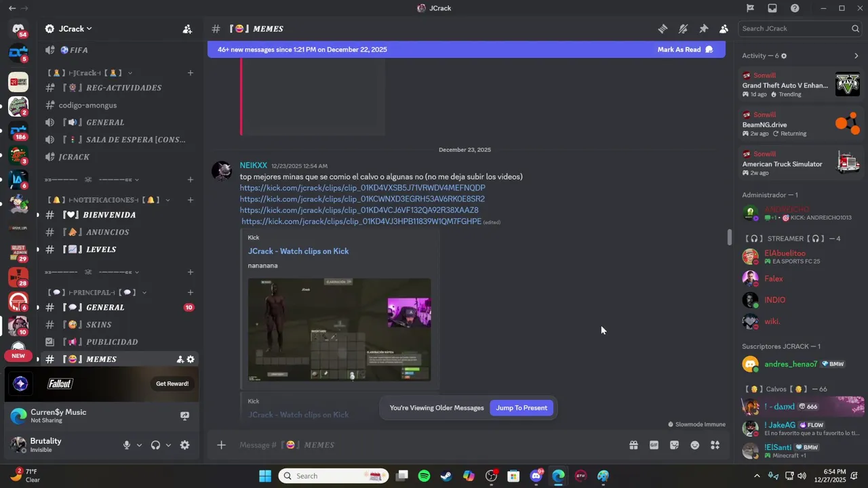This screenshot has height=488, width=868.
Task: Open Activity settings gear in sidebar
Action: tap(785, 56)
